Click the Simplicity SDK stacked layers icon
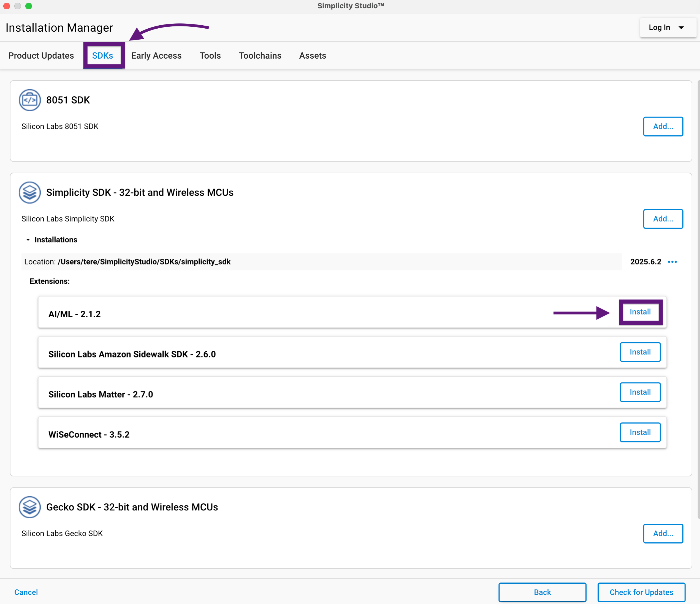The width and height of the screenshot is (700, 604). point(30,192)
